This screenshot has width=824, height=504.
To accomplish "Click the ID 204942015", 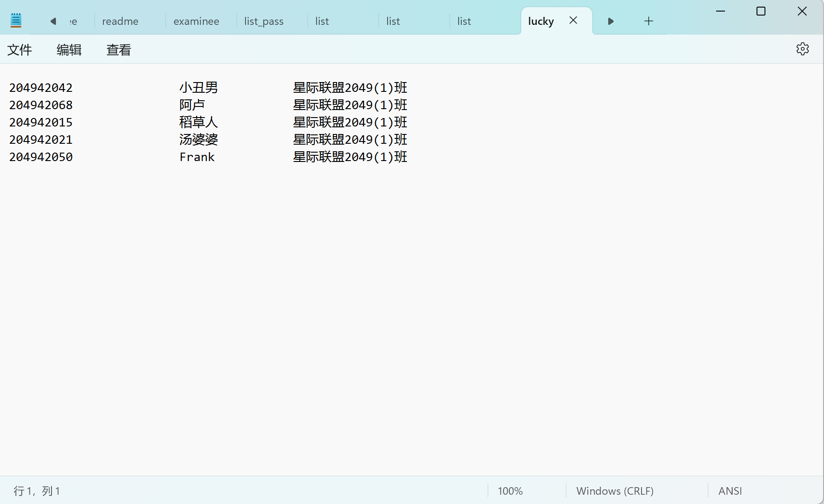I will (x=41, y=122).
